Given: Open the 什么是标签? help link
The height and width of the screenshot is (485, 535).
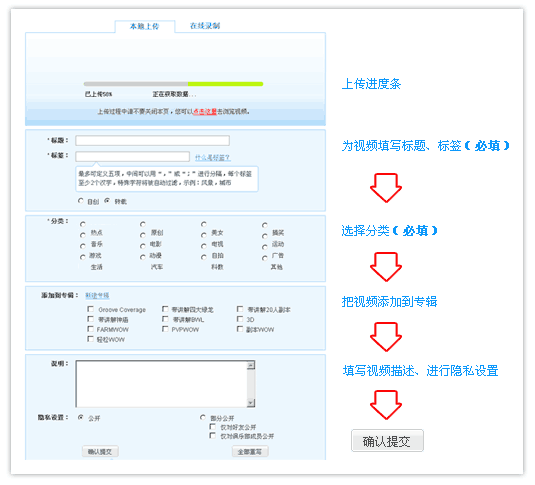Looking at the screenshot, I should 213,157.
